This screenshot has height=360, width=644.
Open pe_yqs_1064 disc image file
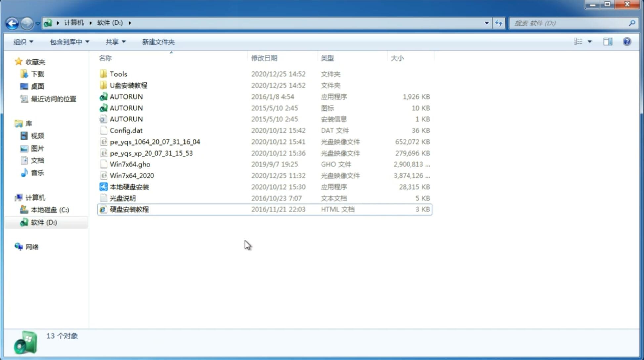pos(155,141)
